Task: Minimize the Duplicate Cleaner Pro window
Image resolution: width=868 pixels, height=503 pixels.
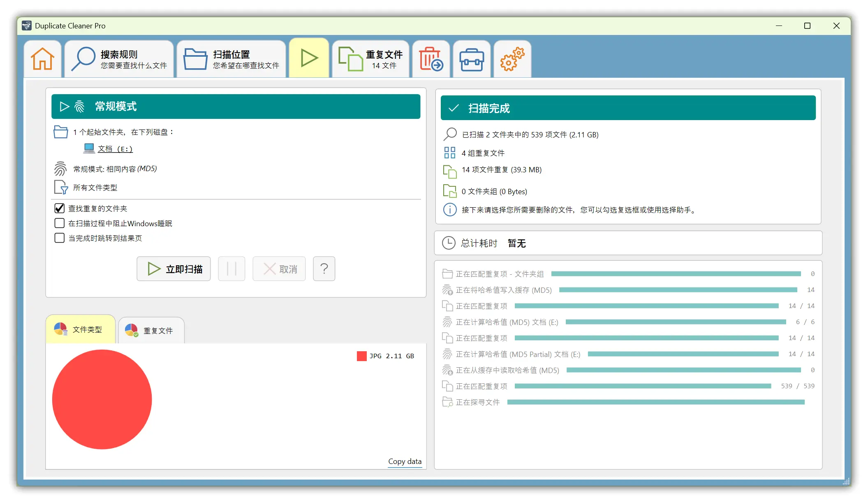Action: [779, 25]
